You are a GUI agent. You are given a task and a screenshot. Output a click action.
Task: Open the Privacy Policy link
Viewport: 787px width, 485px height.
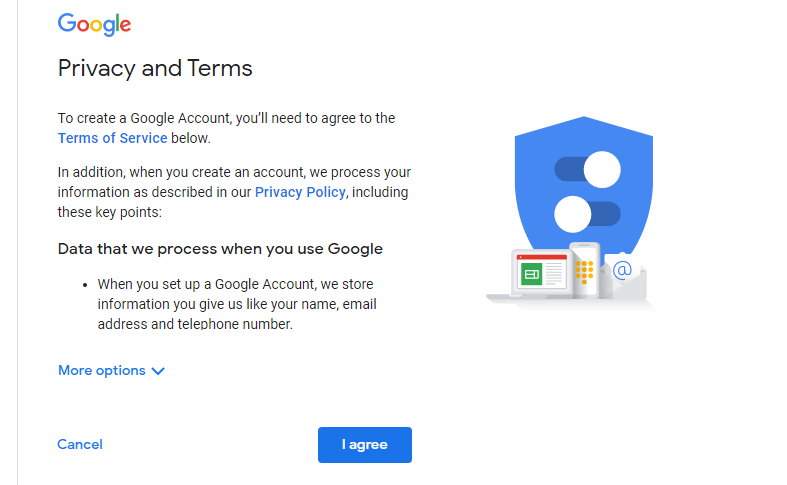point(300,192)
